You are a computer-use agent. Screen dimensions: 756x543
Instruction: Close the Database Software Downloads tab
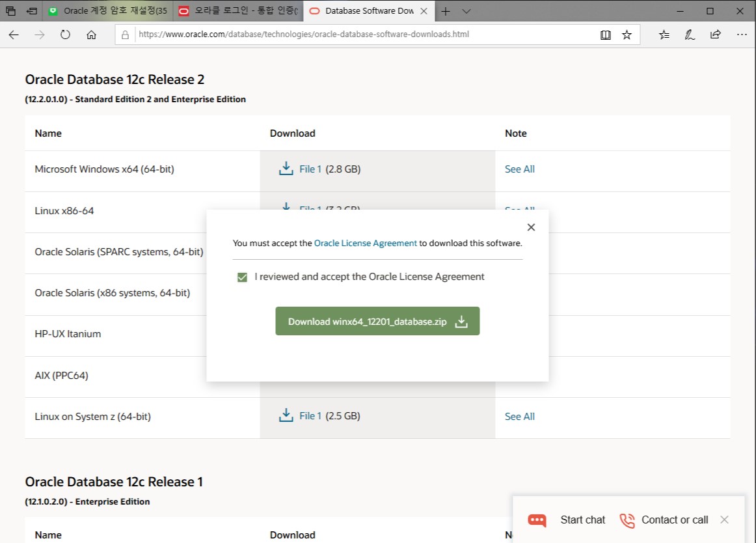(x=424, y=10)
